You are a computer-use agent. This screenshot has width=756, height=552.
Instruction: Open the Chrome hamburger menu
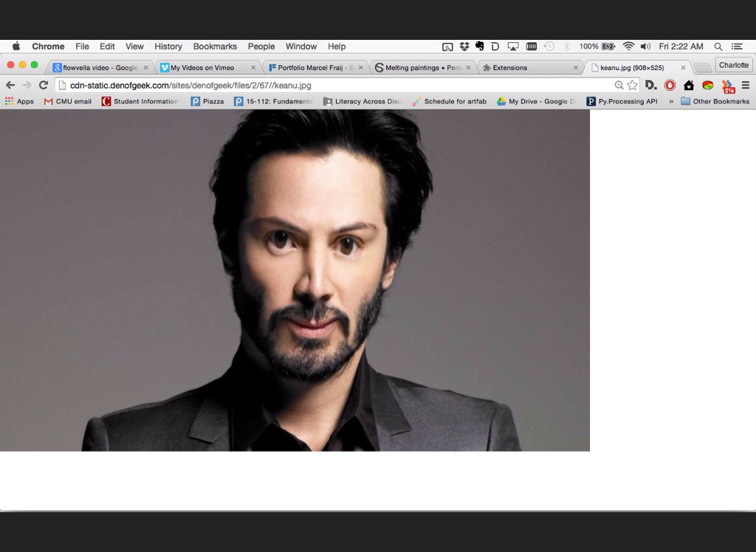point(745,85)
